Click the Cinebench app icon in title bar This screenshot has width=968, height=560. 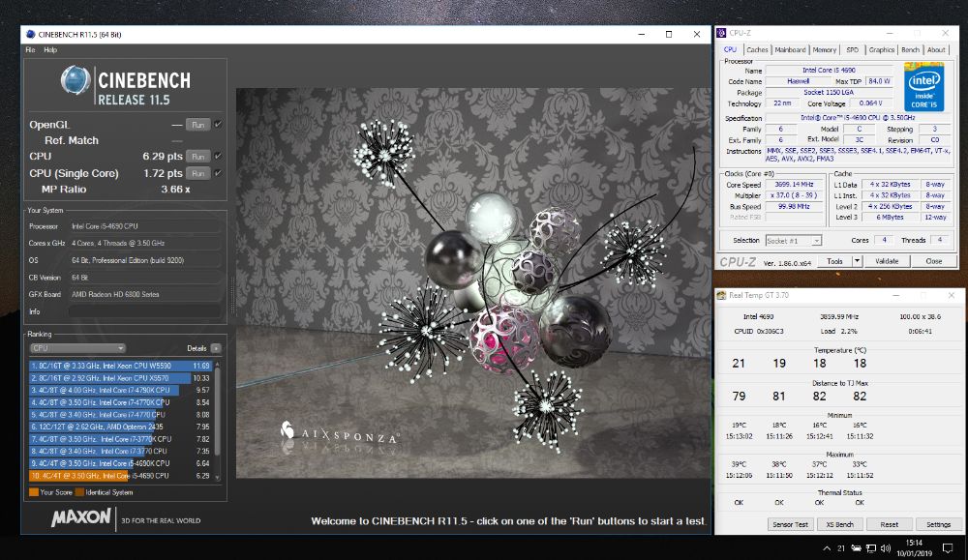click(29, 35)
